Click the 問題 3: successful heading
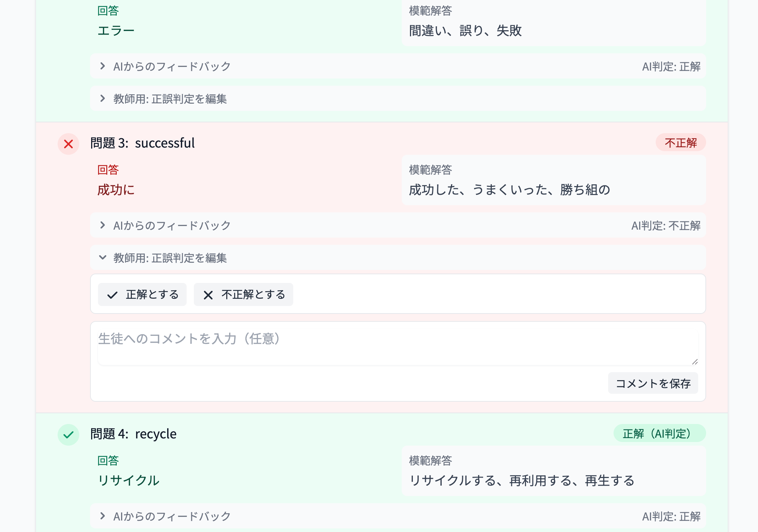Viewport: 758px width, 532px height. [x=142, y=143]
